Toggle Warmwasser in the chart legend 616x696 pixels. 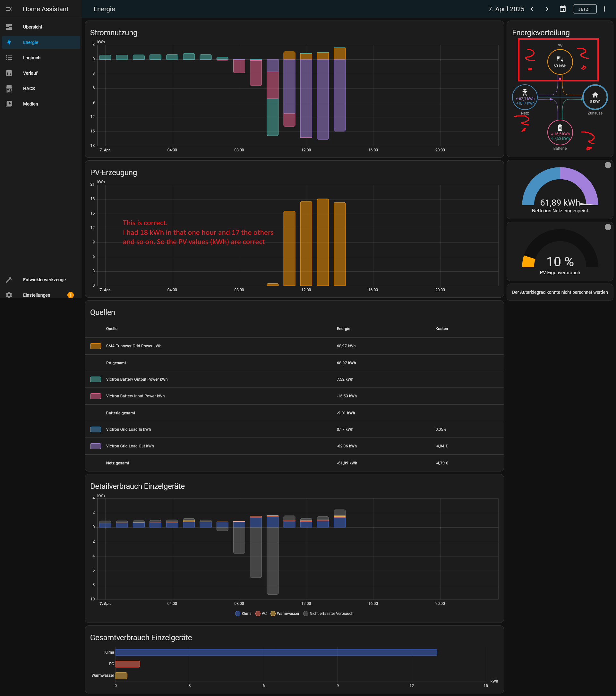(x=285, y=614)
